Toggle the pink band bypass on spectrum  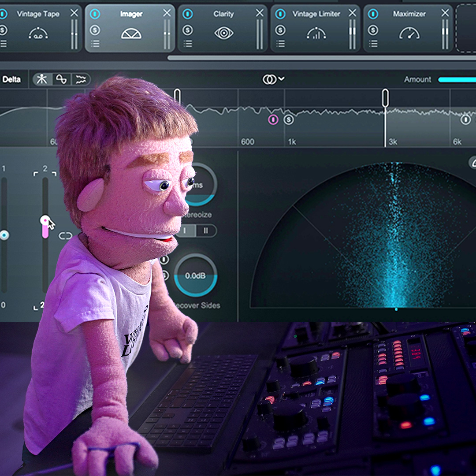pos(273,119)
